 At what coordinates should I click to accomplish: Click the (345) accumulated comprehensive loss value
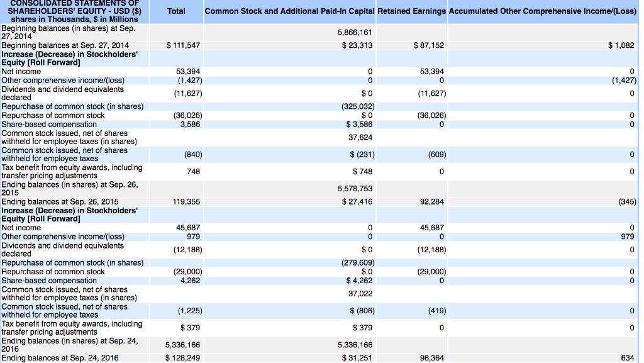click(x=627, y=201)
